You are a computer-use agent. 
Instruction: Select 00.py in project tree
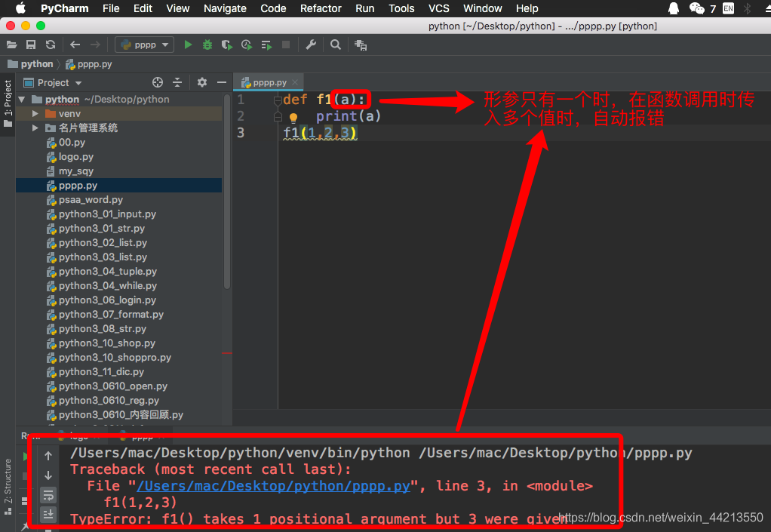coord(72,143)
